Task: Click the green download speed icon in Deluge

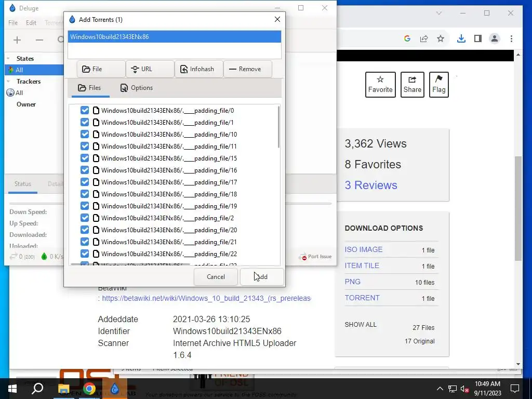Action: [44, 257]
